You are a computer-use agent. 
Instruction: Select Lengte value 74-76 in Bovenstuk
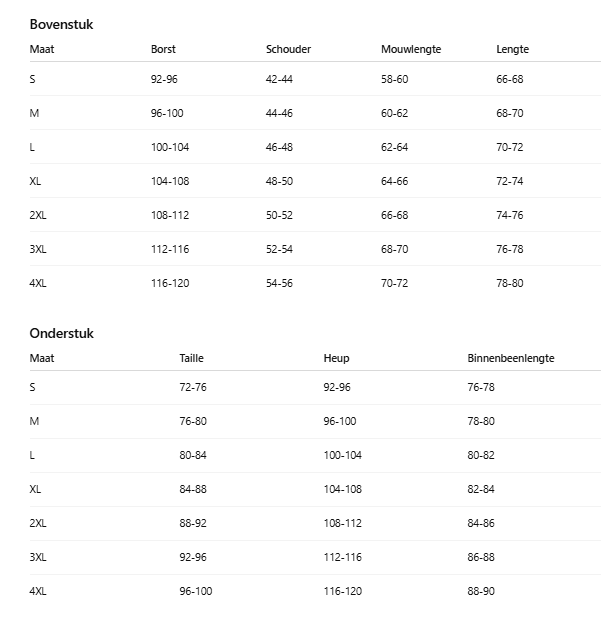pyautogui.click(x=509, y=215)
